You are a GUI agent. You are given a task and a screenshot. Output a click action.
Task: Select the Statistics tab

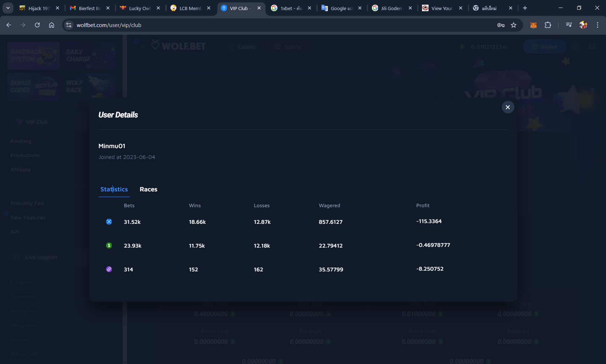(x=114, y=189)
